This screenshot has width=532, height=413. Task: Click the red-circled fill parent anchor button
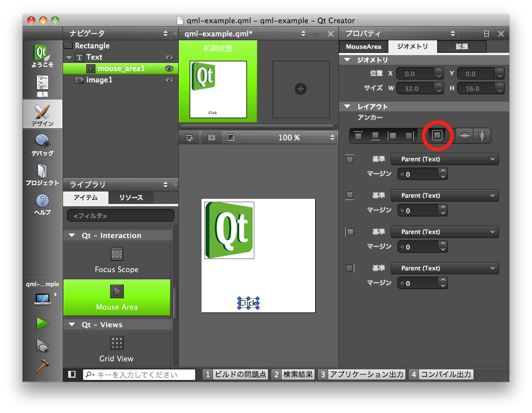pos(437,135)
